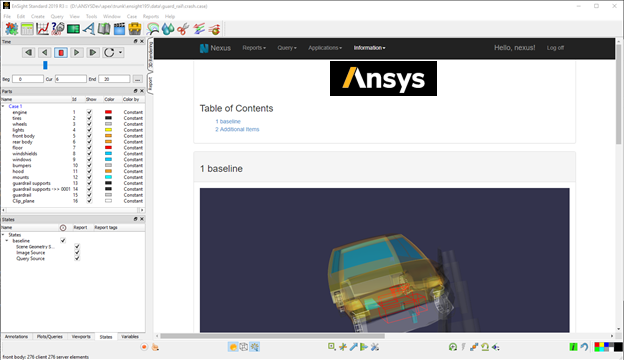Screen dimensions: 624x360
Task: Toggle Image Source report checkbox
Action: [x=77, y=253]
